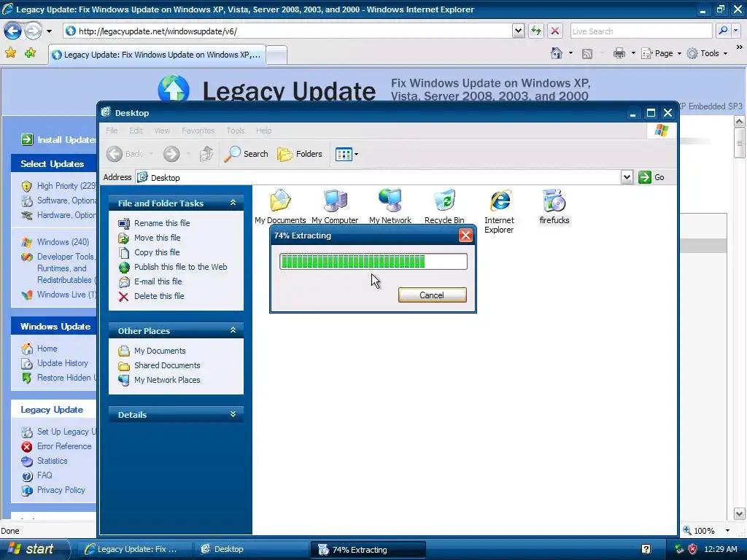The height and width of the screenshot is (560, 747).
Task: Collapse File and Folder Tasks panel
Action: point(233,203)
